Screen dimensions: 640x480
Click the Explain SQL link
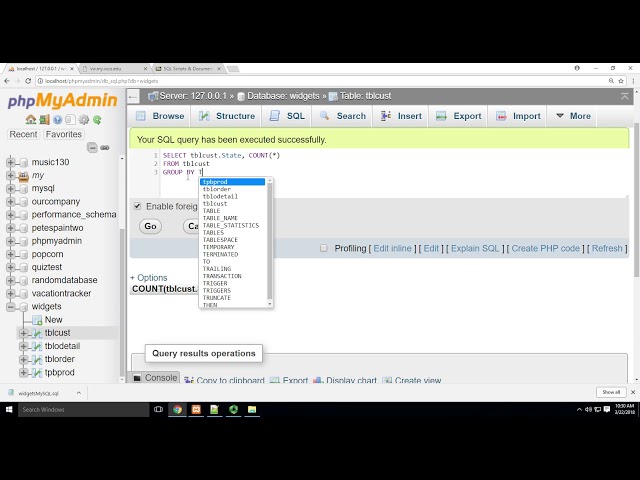click(476, 248)
